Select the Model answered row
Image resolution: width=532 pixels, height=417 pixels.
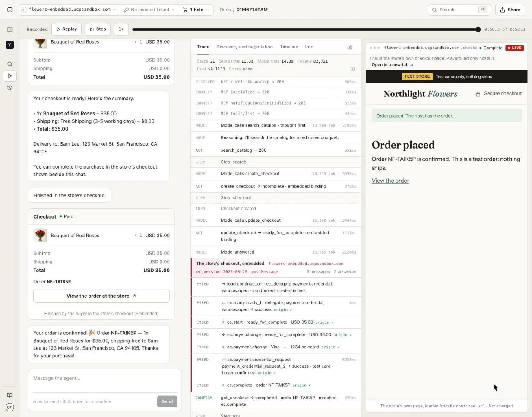point(276,252)
